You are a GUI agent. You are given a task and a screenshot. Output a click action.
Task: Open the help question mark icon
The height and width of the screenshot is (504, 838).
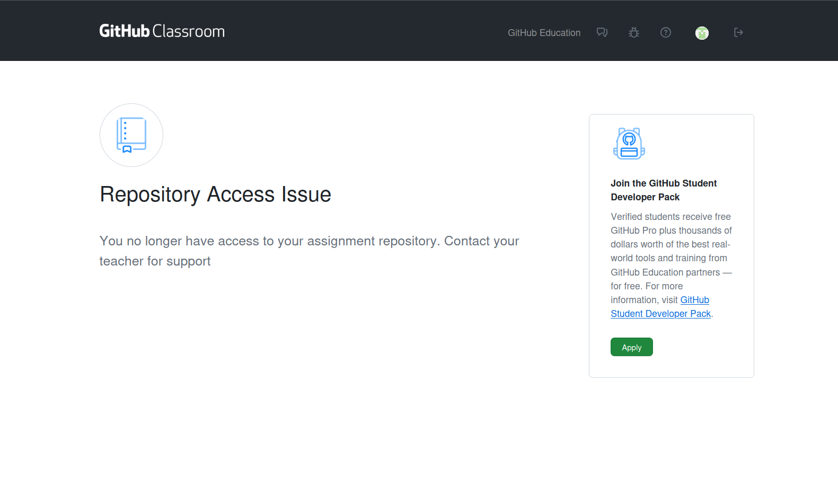[666, 32]
